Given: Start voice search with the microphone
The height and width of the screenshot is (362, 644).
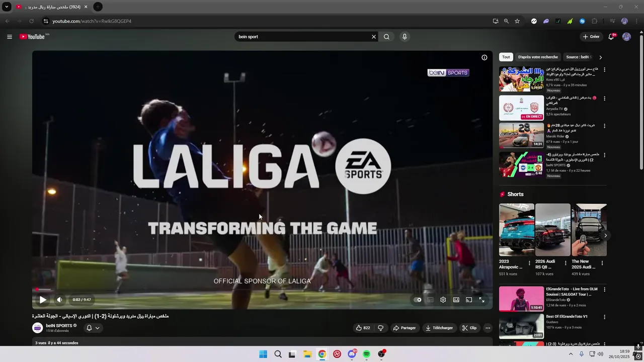Looking at the screenshot, I should [x=405, y=37].
